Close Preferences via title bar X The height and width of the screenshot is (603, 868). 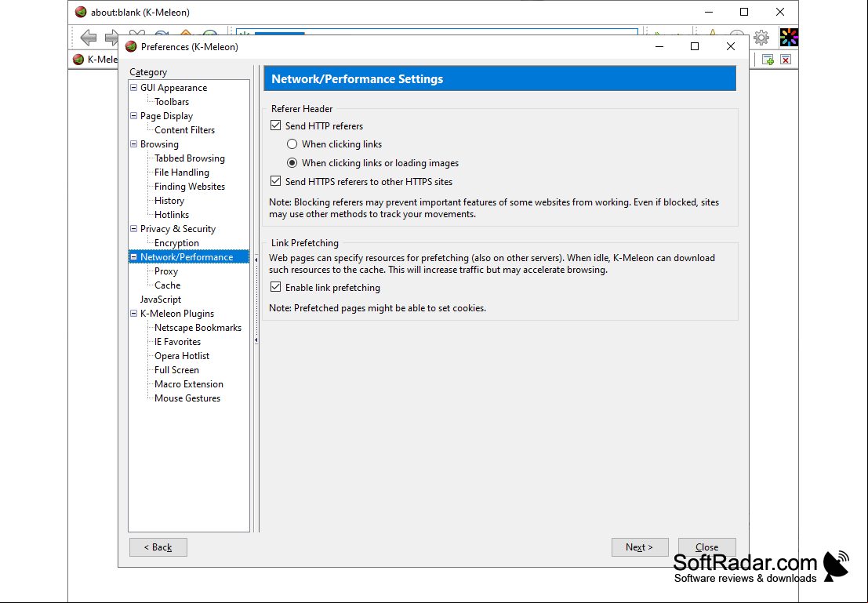[731, 46]
